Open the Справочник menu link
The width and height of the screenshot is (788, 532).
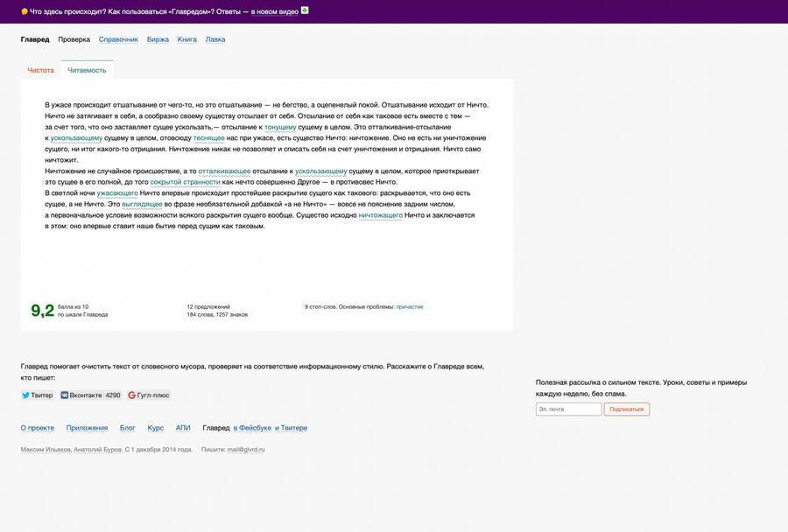tap(118, 39)
